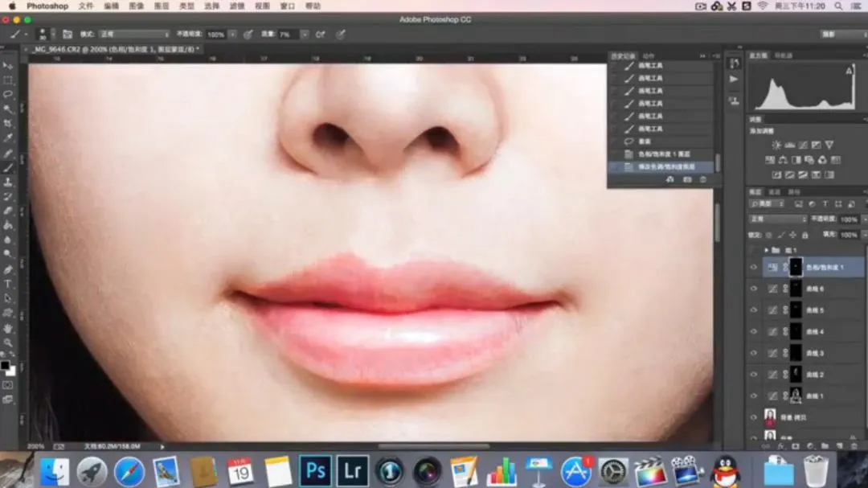
Task: Select the Clone Stamp tool
Action: [8, 182]
